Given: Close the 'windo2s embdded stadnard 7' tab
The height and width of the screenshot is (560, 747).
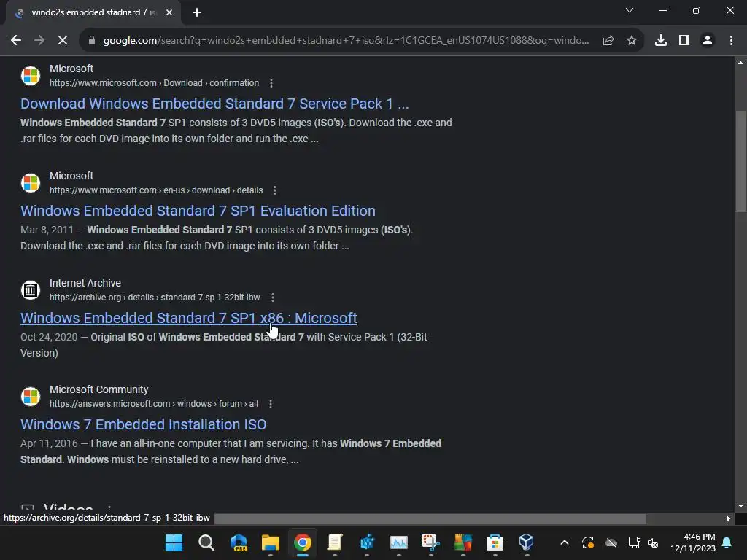Looking at the screenshot, I should click(x=169, y=12).
